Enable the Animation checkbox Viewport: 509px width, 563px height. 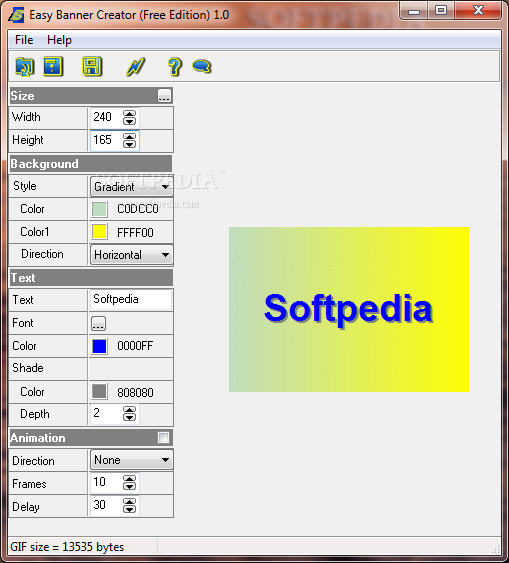[x=164, y=437]
